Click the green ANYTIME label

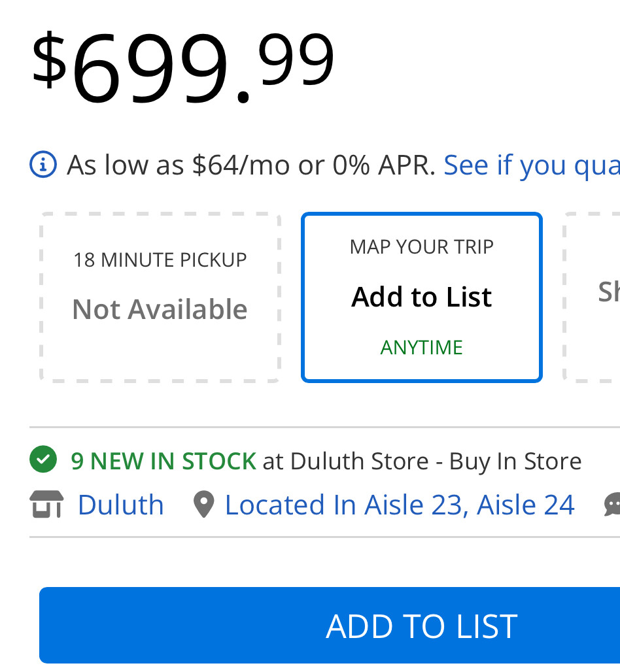click(421, 348)
